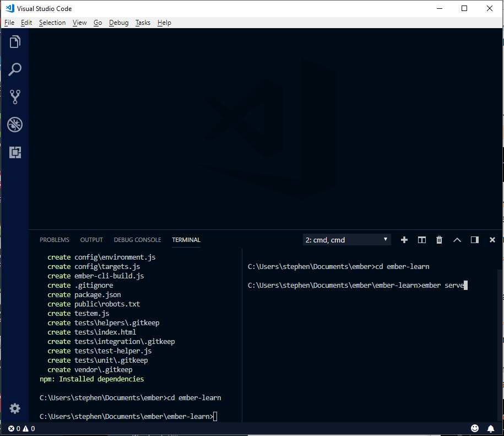
Task: Open the Help menu
Action: tap(164, 23)
